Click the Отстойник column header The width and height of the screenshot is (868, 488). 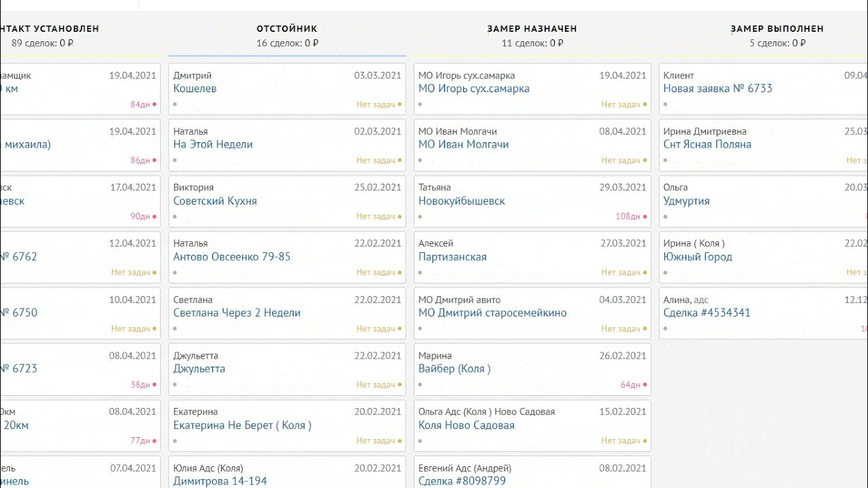[x=287, y=29]
